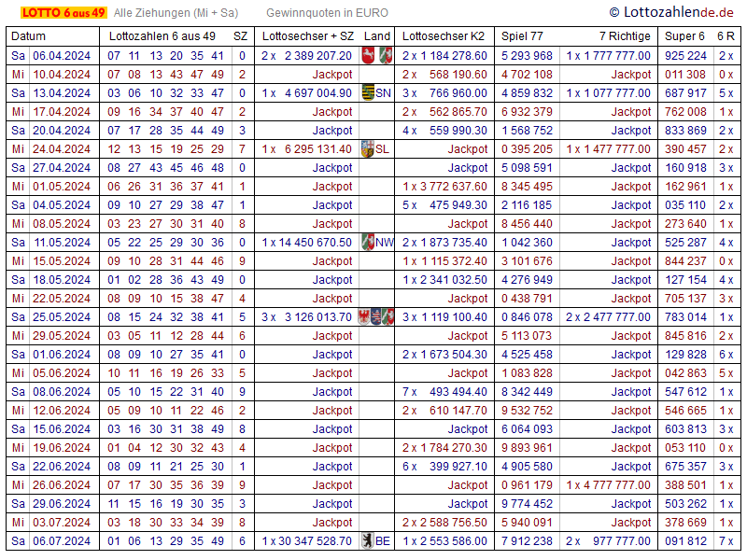This screenshot has height=560, width=747.
Task: Click the Gewinnquoten in EURO text
Action: click(x=327, y=13)
